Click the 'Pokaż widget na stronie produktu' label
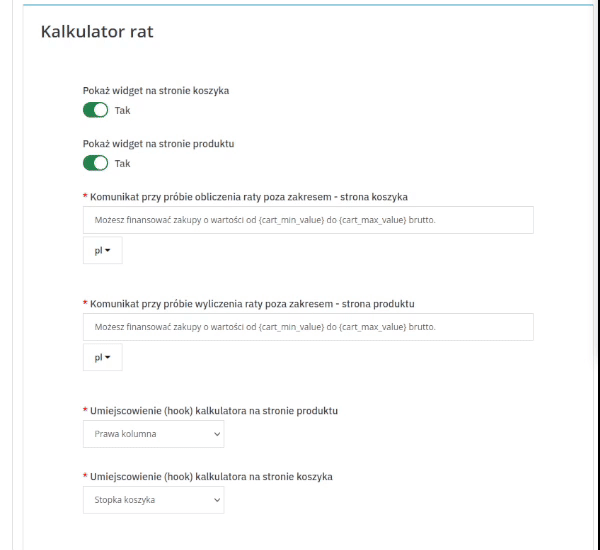 158,143
